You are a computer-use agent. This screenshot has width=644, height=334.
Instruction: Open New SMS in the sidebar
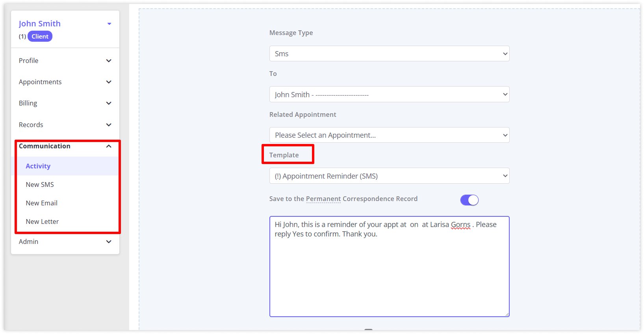click(40, 185)
